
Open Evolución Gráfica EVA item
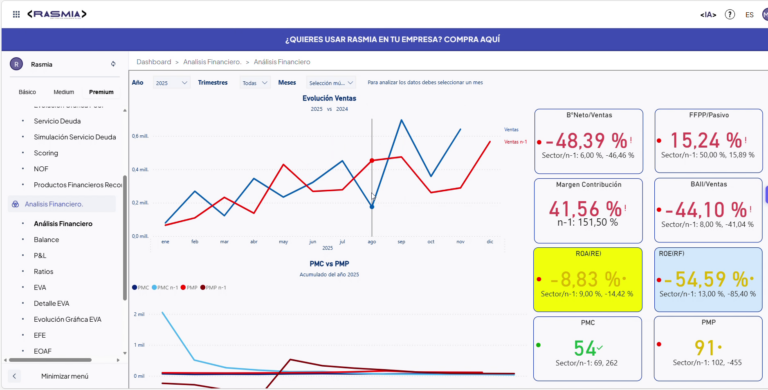coord(68,319)
